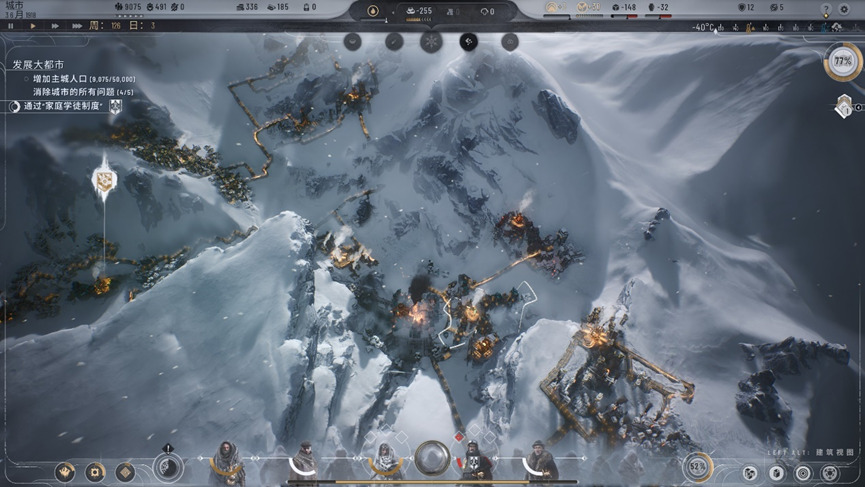This screenshot has height=487, width=865.
Task: Click the workforce counter 491
Action: [x=157, y=7]
